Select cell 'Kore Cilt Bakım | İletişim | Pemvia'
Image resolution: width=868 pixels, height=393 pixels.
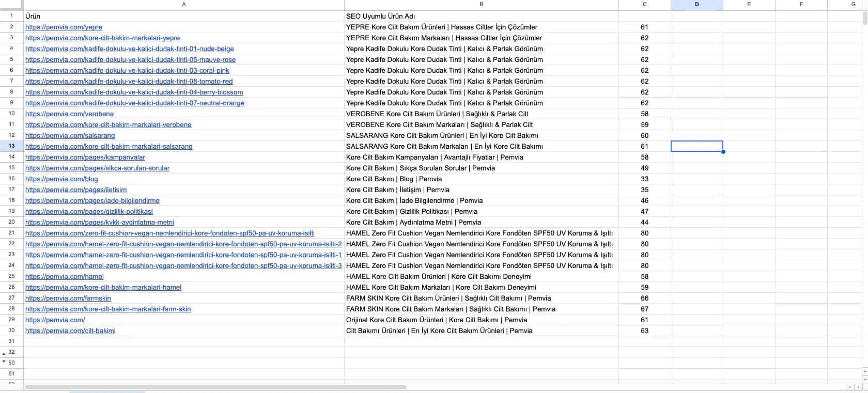(482, 190)
